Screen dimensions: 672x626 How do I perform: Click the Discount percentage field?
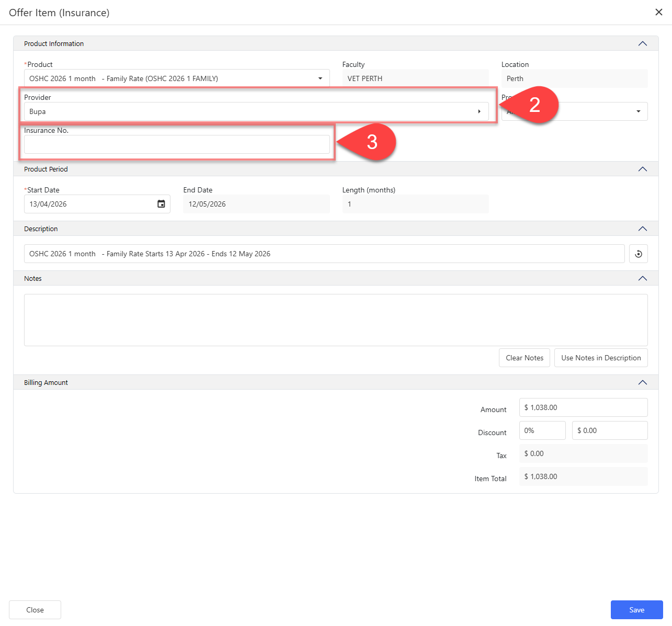click(x=542, y=430)
